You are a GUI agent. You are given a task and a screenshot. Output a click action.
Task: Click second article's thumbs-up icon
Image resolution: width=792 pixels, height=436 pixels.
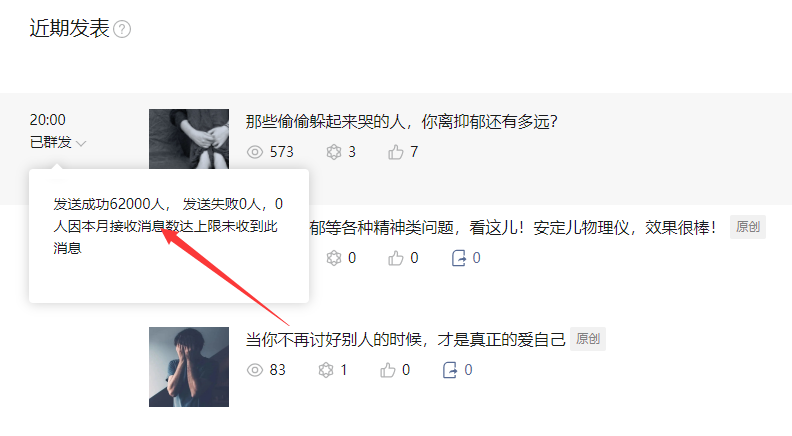tap(396, 258)
